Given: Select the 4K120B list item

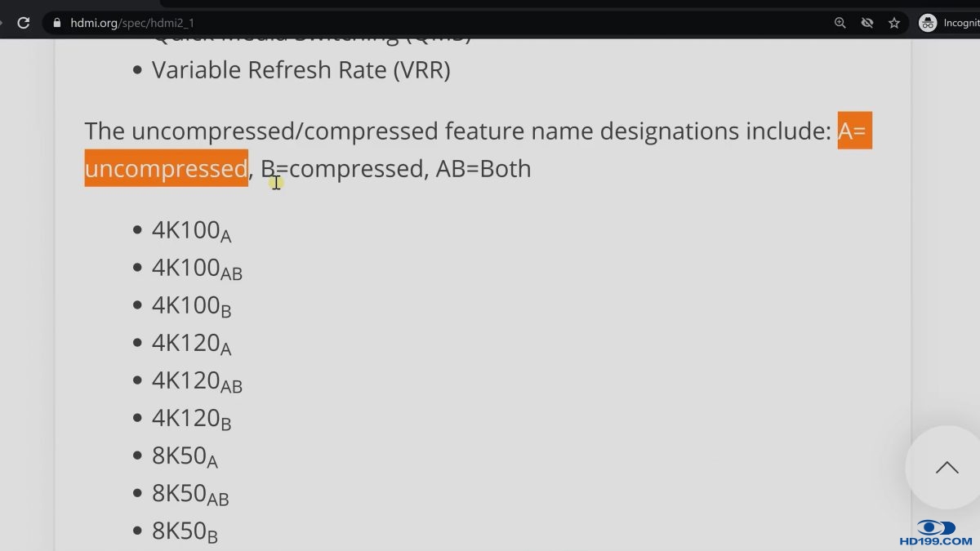Looking at the screenshot, I should (191, 419).
